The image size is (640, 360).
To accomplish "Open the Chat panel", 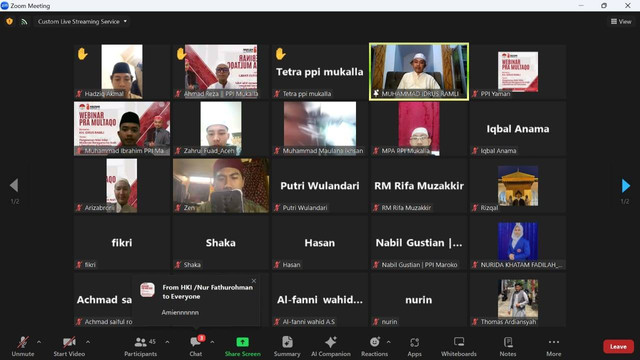I will [x=196, y=346].
